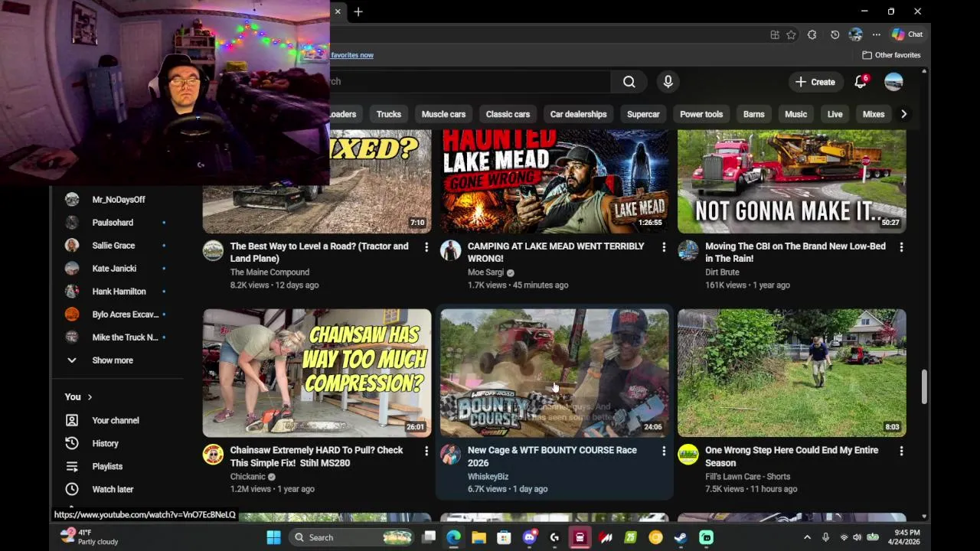Screen dimensions: 980x551
Task: Open WhiskeyBiz channel avatar
Action: (450, 454)
